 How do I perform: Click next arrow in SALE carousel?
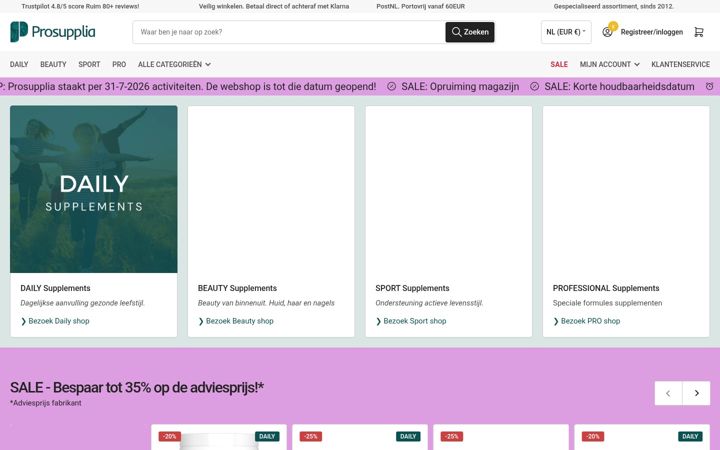pos(697,393)
